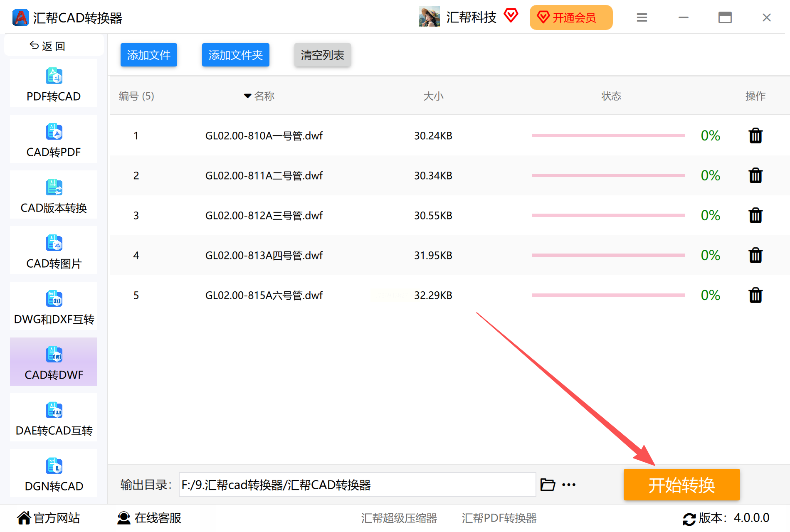The image size is (790, 532).
Task: Remove GL02.00-813A四号管.dwf using trash icon
Action: 755,255
